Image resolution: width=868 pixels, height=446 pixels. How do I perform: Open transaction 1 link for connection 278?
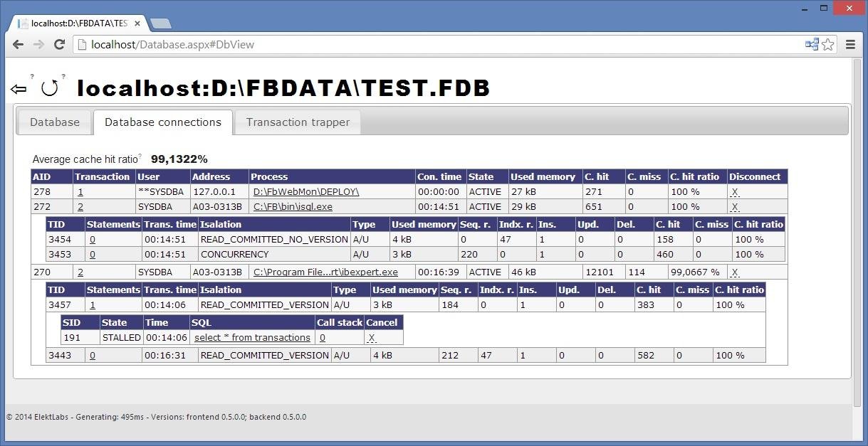[x=80, y=191]
